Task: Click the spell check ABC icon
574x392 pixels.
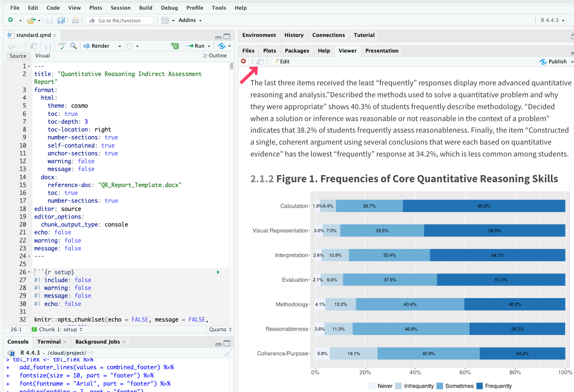Action: pyautogui.click(x=62, y=45)
